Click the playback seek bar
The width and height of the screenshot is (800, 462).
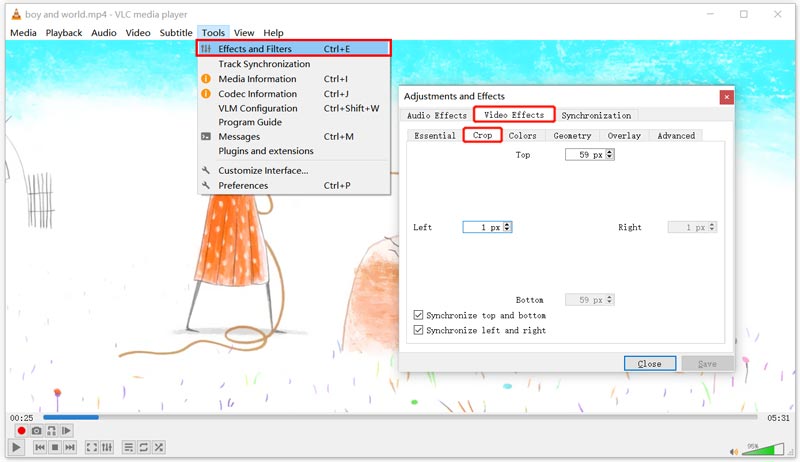(400, 417)
